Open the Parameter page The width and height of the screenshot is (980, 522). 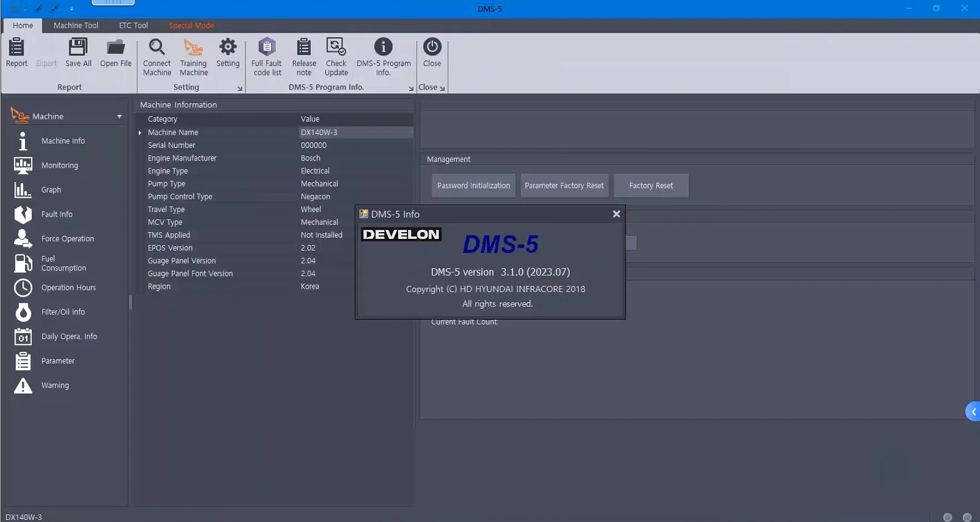coord(58,361)
